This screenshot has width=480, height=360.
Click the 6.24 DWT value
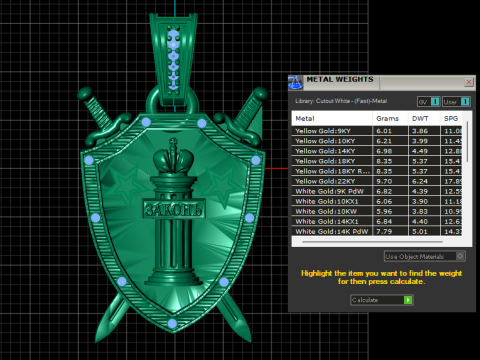click(x=420, y=181)
